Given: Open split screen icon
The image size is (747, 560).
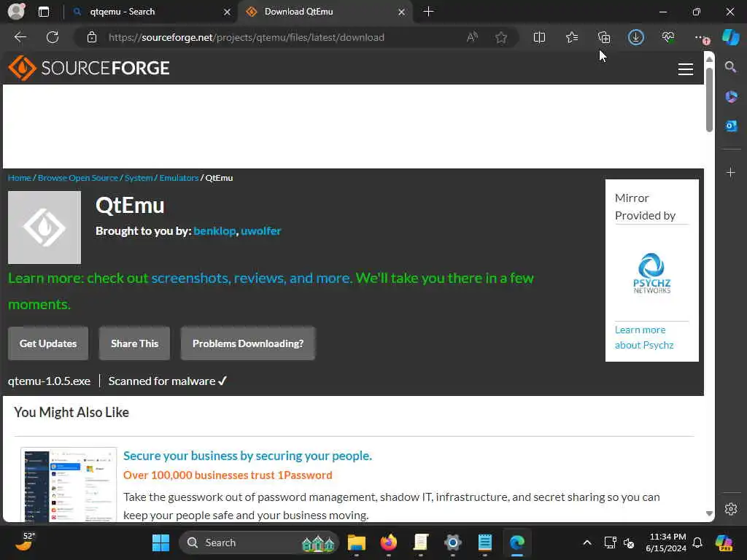Looking at the screenshot, I should [x=539, y=37].
